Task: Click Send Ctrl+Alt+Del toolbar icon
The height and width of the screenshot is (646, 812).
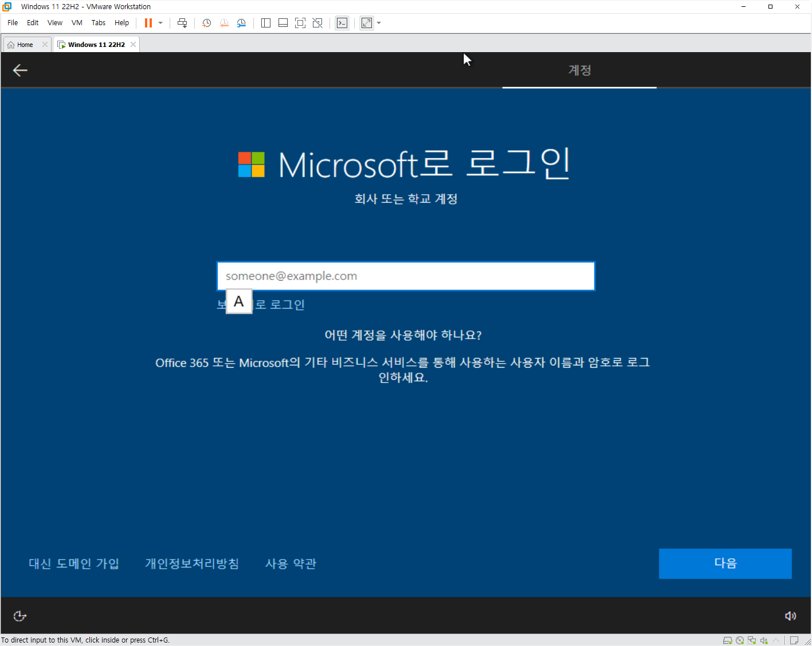Action: pos(182,23)
